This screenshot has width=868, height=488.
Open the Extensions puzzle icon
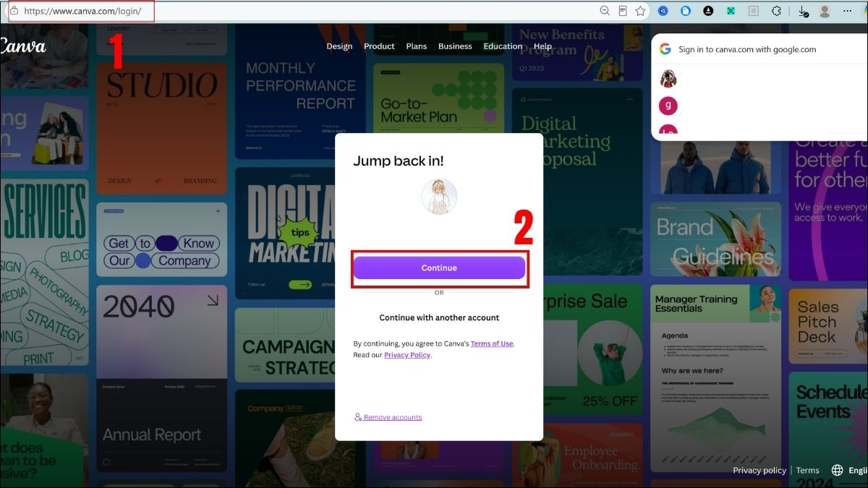tap(777, 11)
